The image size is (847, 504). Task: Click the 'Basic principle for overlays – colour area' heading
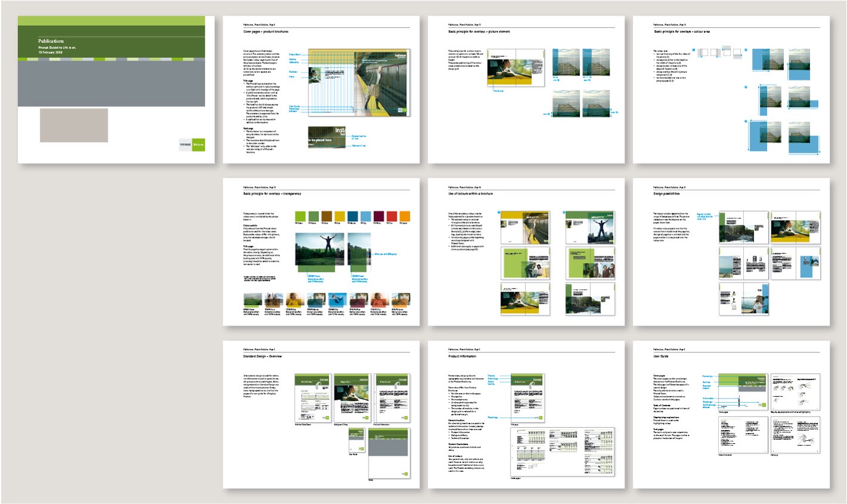click(682, 31)
